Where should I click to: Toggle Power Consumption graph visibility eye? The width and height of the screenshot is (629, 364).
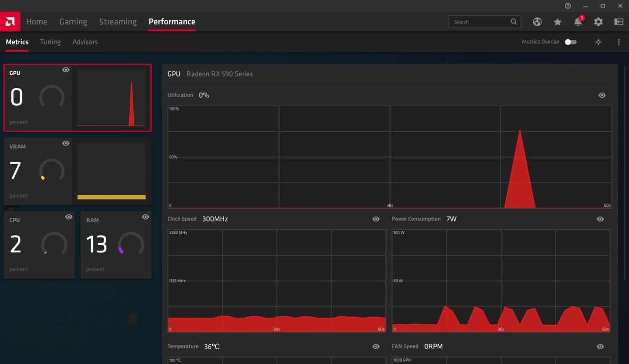click(x=600, y=219)
